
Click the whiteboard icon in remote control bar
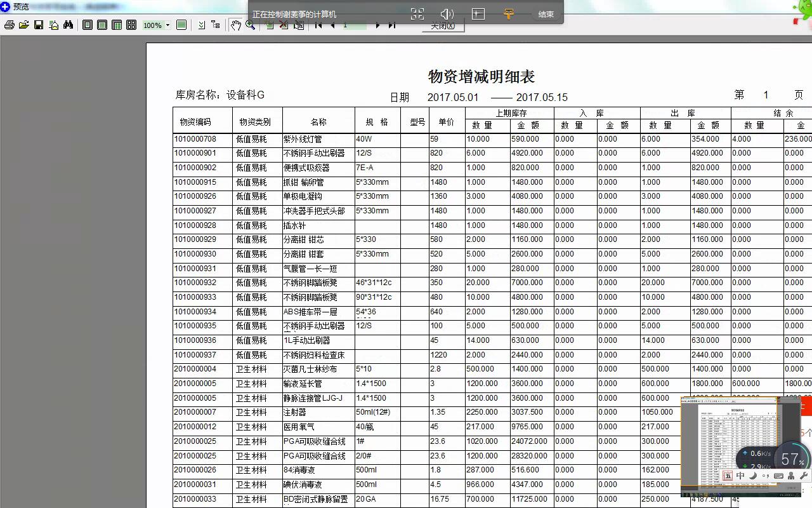point(478,14)
